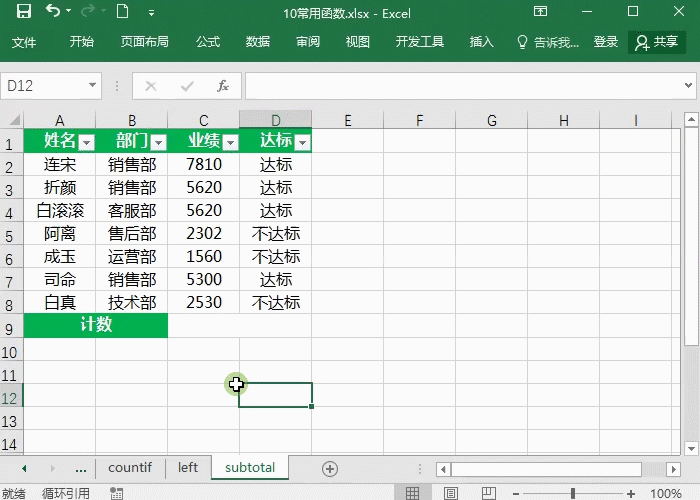Select column header E
700x500 pixels.
(x=347, y=120)
